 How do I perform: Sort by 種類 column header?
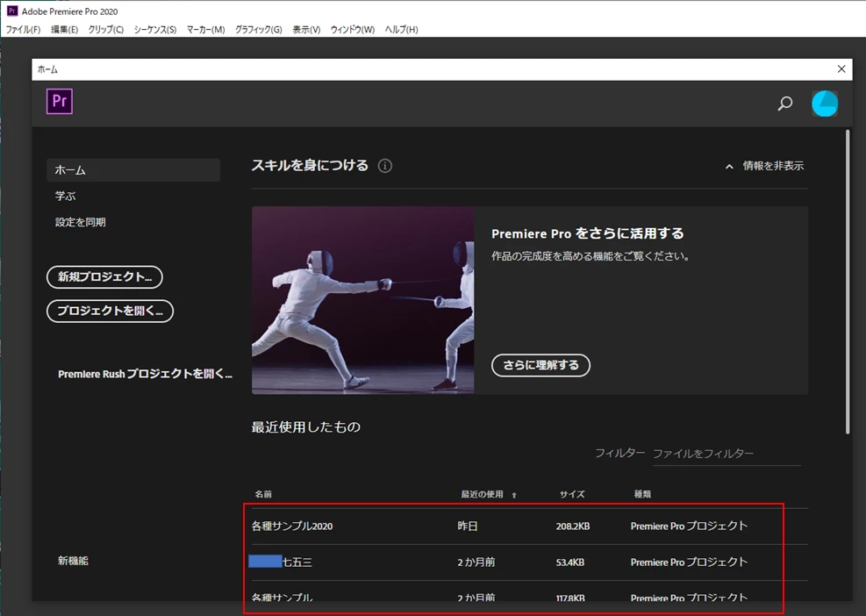pyautogui.click(x=642, y=494)
